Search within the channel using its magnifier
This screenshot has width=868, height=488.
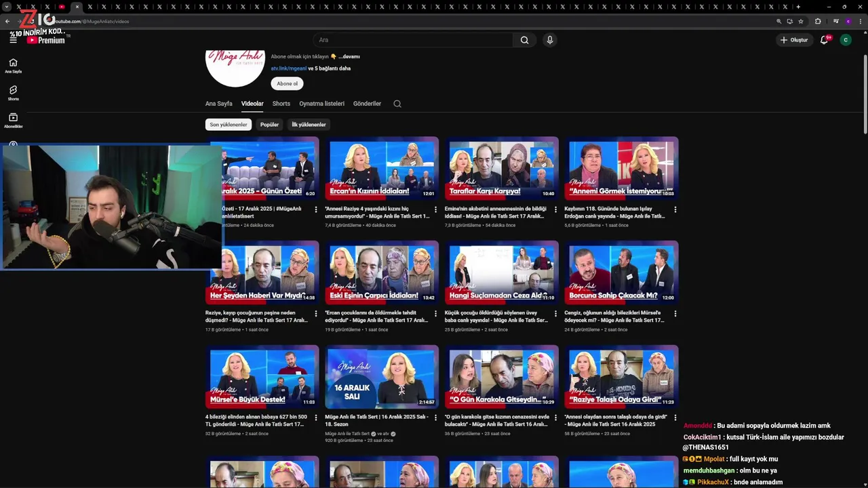[397, 104]
